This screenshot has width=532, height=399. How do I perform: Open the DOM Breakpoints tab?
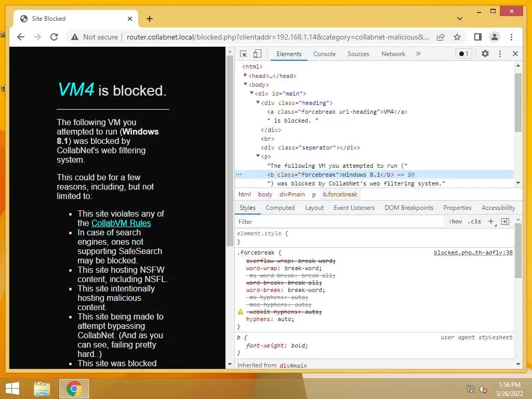[409, 208]
